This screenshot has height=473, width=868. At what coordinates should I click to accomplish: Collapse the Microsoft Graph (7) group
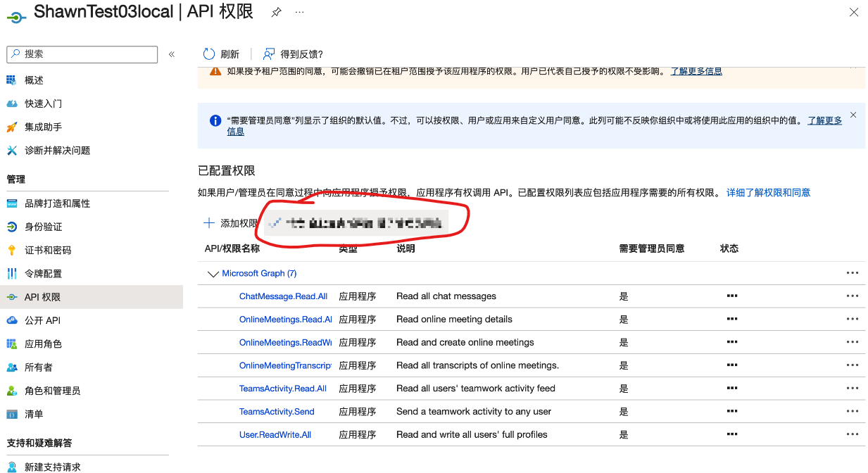tap(213, 273)
